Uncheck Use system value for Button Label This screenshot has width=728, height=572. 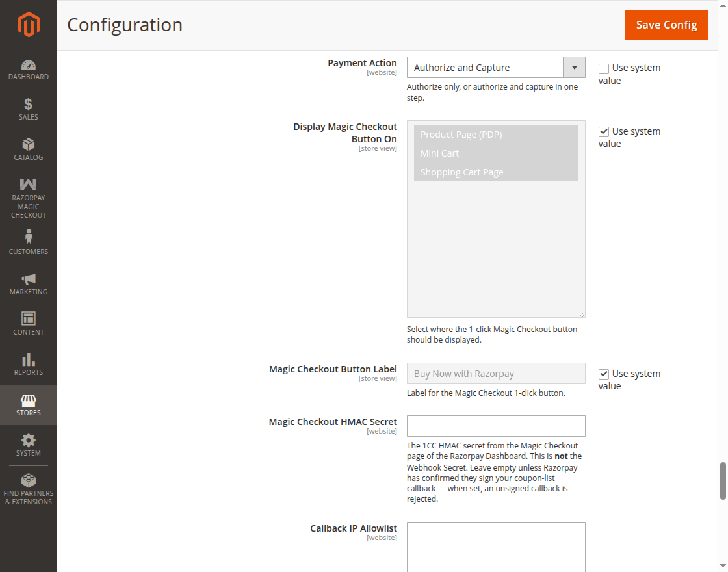tap(604, 374)
